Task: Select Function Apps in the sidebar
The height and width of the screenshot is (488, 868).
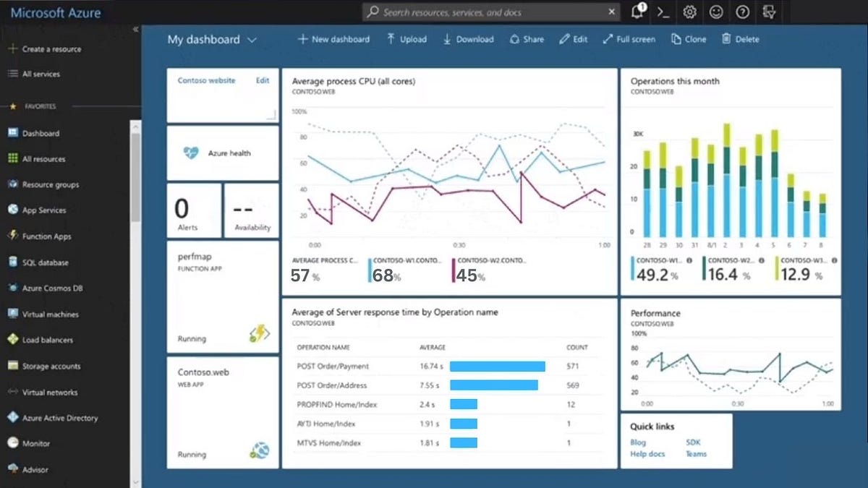Action: 45,236
